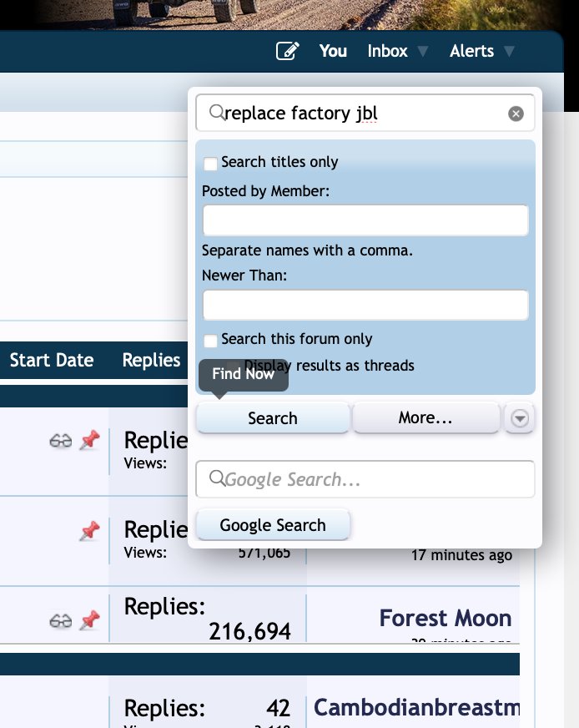579x728 pixels.
Task: Click the glasses icon in the first thread row
Action: (61, 440)
